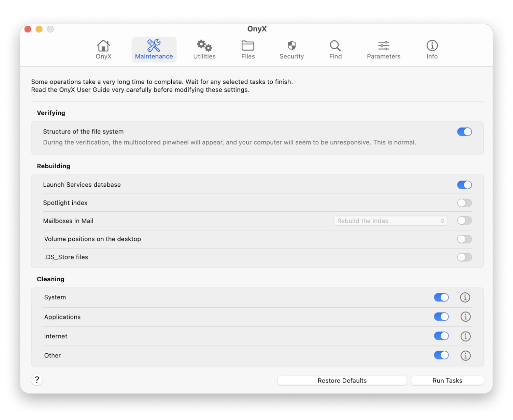Click the Restore Defaults button
Screen dimensions: 513x420
342,381
